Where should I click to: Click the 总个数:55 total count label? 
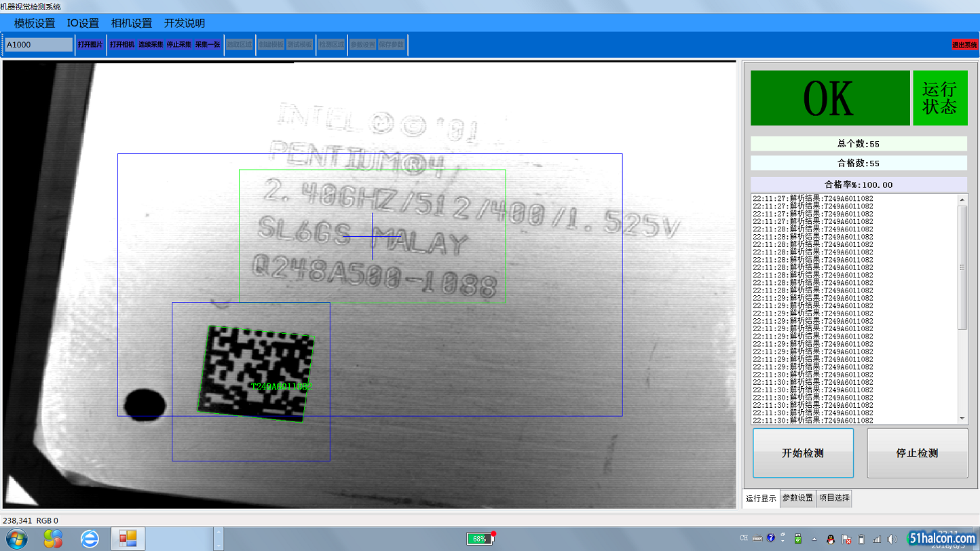pyautogui.click(x=859, y=144)
